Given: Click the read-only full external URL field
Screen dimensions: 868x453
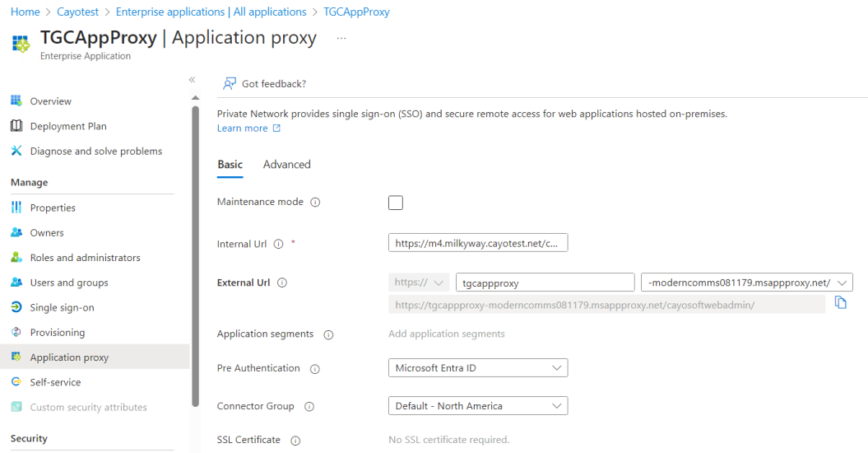Looking at the screenshot, I should (x=606, y=305).
